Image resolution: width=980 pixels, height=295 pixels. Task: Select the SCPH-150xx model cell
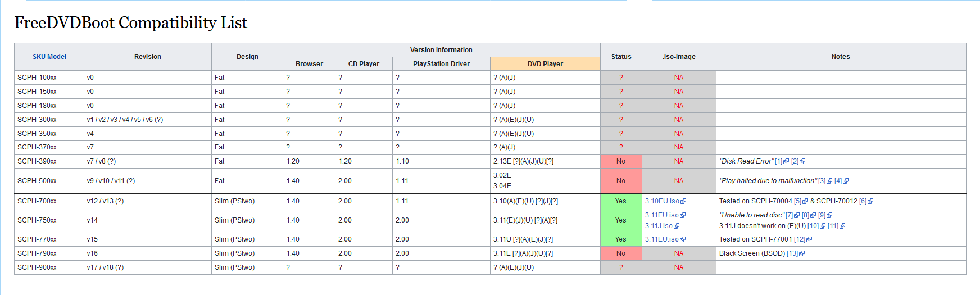click(x=49, y=92)
